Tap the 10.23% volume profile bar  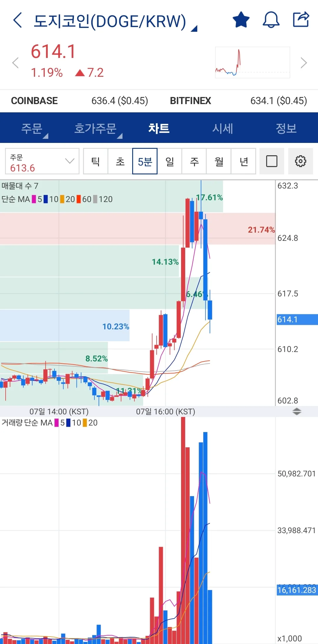pyautogui.click(x=65, y=326)
